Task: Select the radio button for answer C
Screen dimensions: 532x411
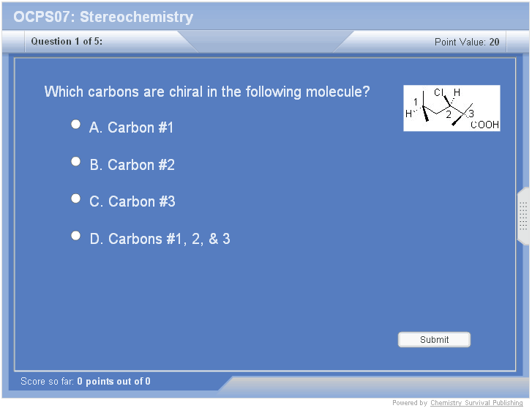Action: pos(75,199)
